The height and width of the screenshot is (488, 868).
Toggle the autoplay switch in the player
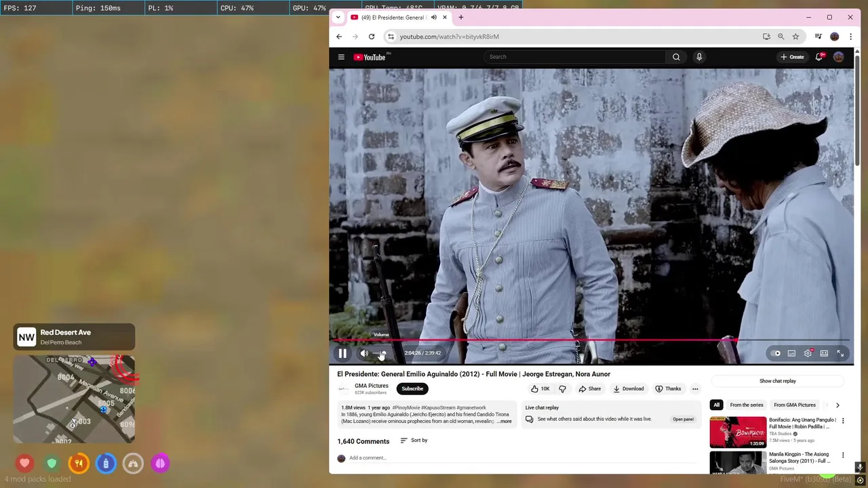point(775,353)
